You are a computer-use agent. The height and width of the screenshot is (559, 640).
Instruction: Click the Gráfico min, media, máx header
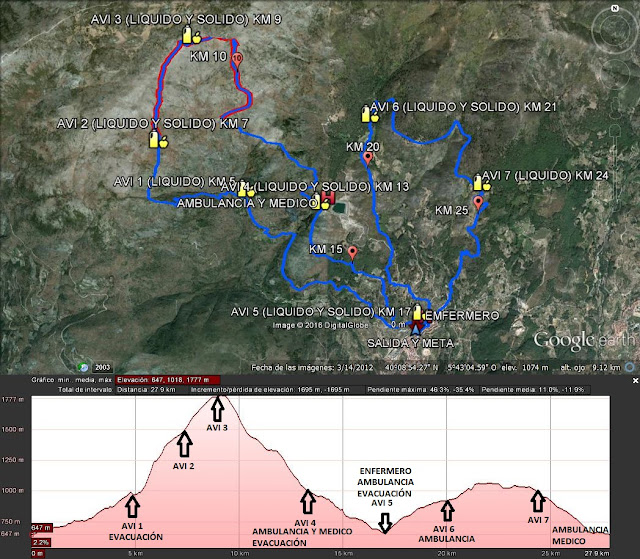[71, 380]
